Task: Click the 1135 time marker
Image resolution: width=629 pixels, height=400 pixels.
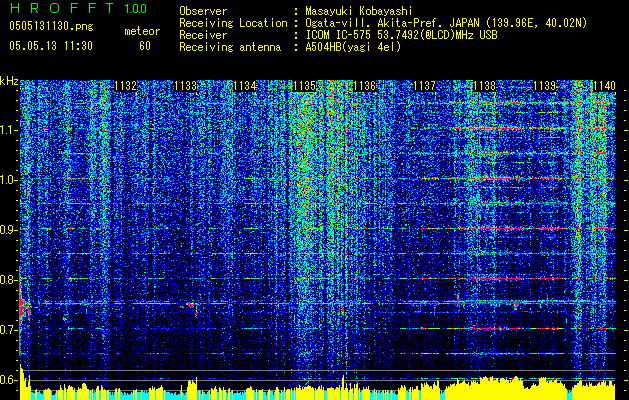Action: click(x=305, y=86)
